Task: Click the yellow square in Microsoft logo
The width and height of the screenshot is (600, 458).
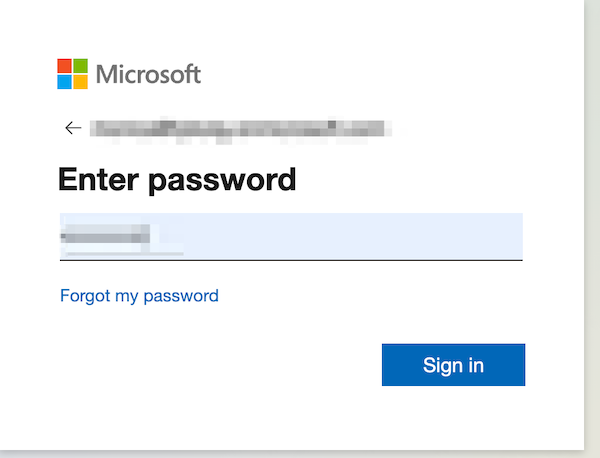Action: pos(81,82)
